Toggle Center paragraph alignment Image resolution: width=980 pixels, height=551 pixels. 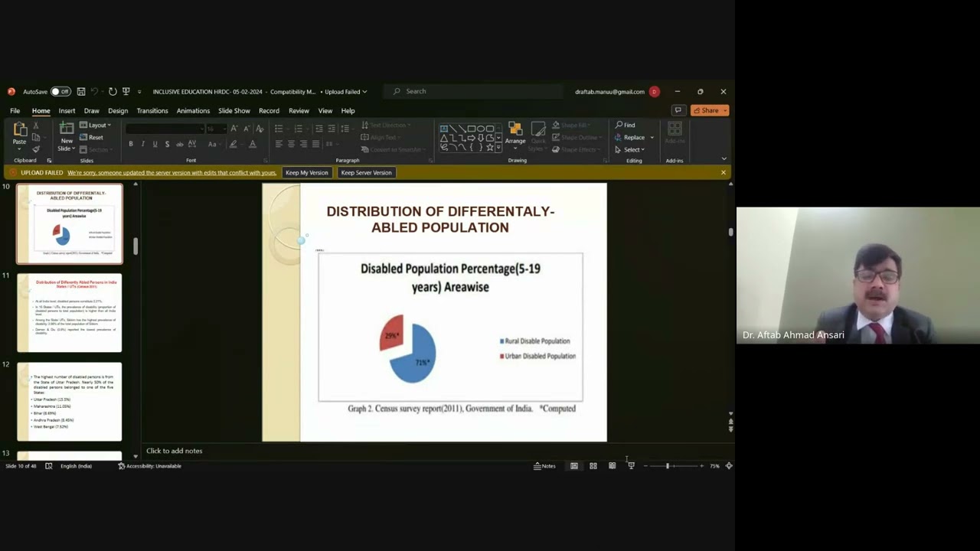click(x=291, y=144)
